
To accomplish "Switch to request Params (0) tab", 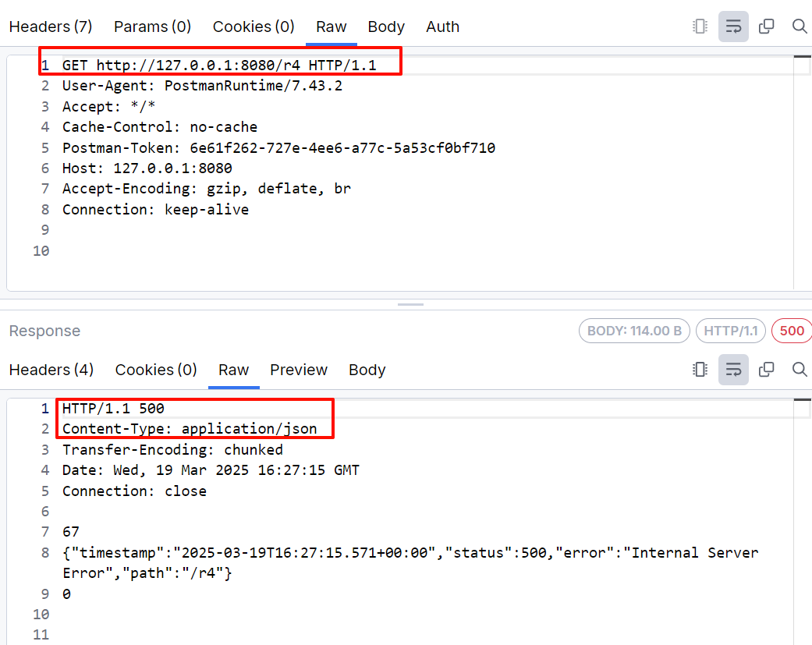I will click(x=152, y=27).
